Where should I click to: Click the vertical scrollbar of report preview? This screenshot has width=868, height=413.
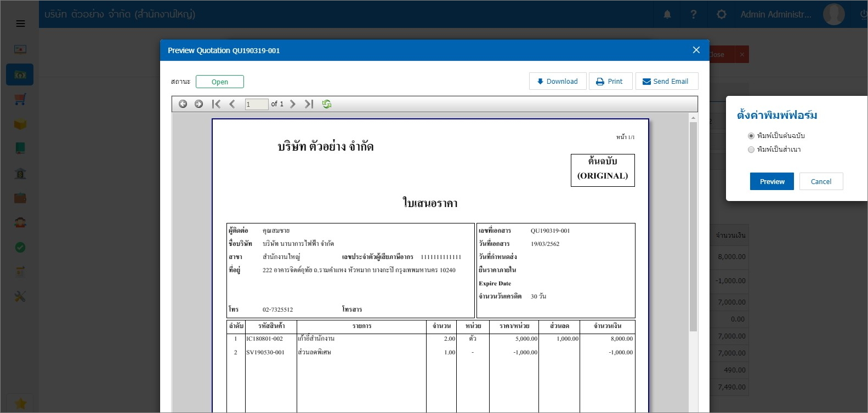[693, 226]
